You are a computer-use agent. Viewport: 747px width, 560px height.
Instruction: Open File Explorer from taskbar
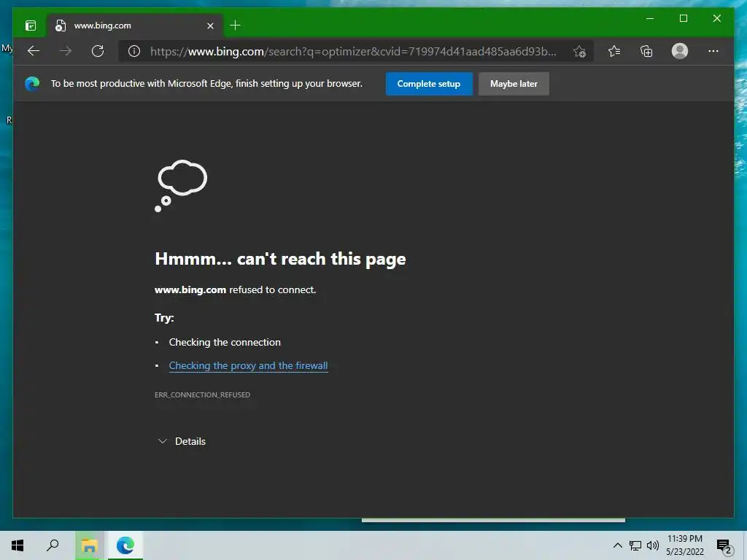coord(89,545)
